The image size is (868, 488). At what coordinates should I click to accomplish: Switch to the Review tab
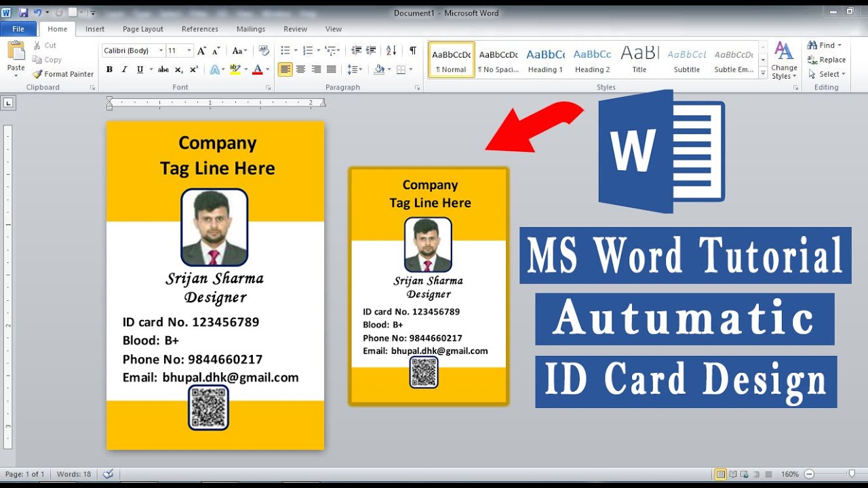(296, 29)
